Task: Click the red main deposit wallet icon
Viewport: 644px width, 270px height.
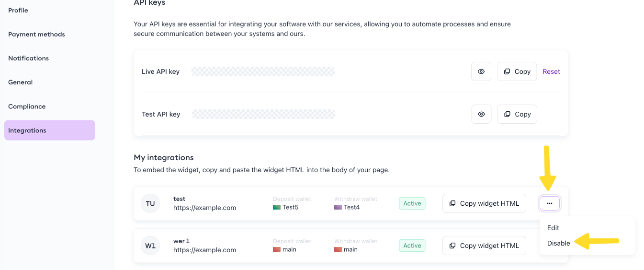Action: point(277,249)
